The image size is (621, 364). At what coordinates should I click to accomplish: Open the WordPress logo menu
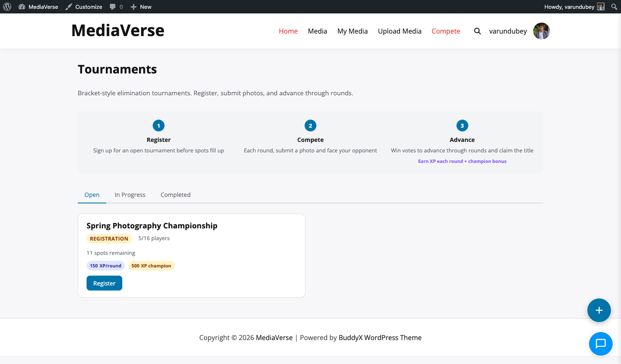[x=7, y=7]
